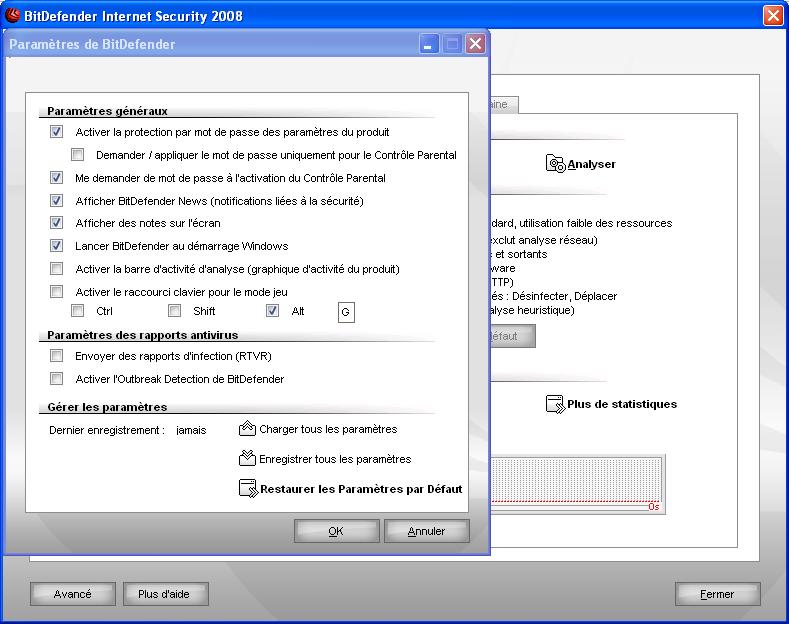
Task: Enable Envoyer des rapports d'infection (RTVR)
Action: (56, 356)
